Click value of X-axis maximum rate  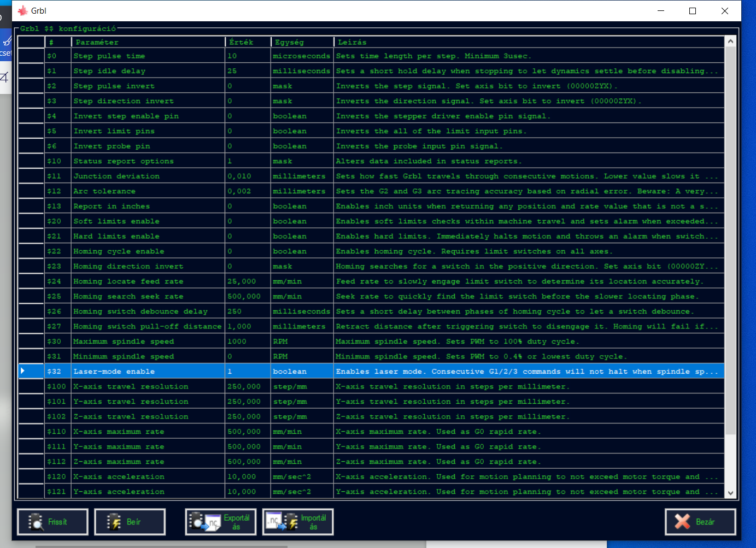(x=248, y=432)
